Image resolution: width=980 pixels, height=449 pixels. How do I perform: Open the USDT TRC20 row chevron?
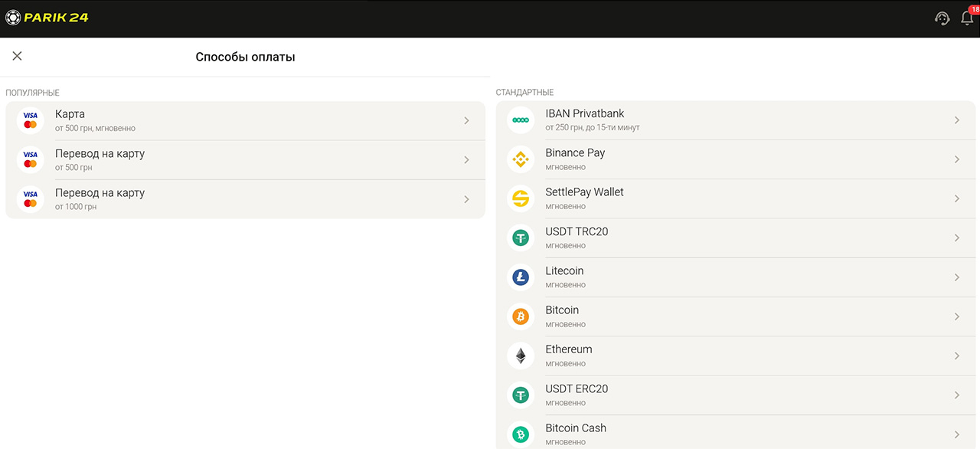pyautogui.click(x=956, y=238)
